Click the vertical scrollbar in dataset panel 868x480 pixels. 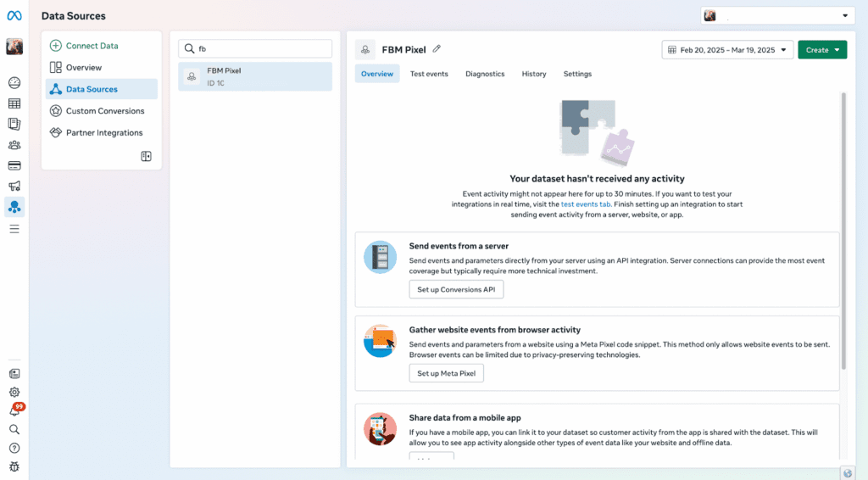coord(843,232)
